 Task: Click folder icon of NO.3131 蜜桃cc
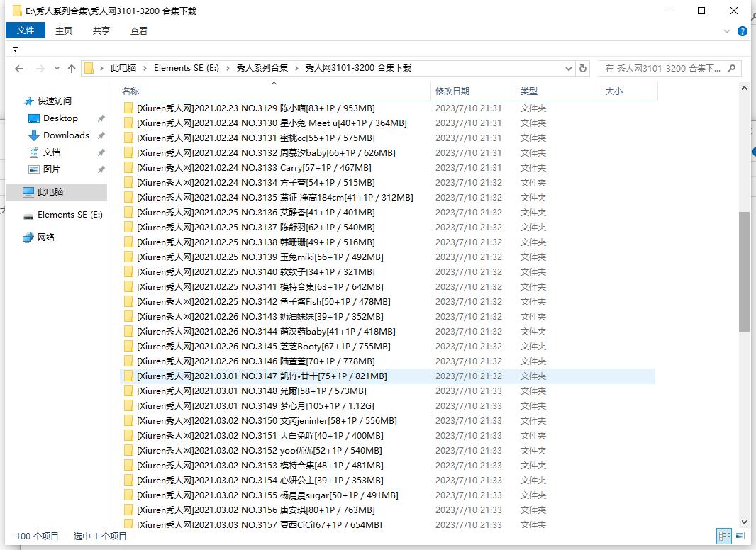point(128,138)
